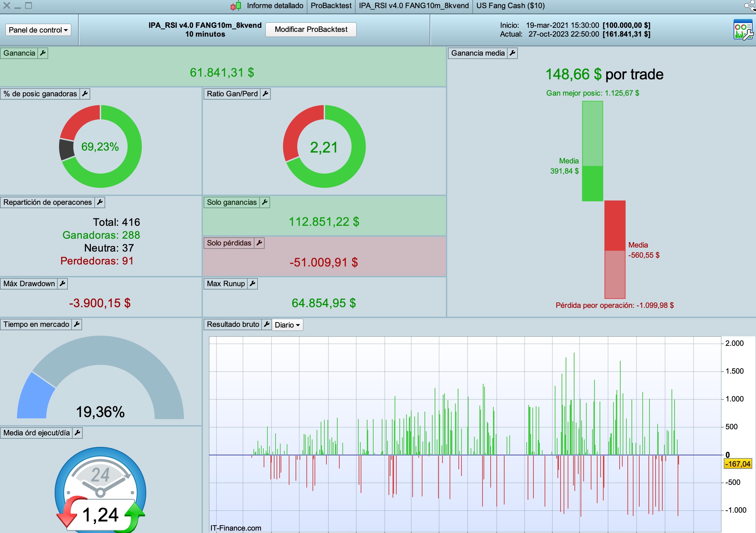Click the 112.851,22 $ gains value

324,222
